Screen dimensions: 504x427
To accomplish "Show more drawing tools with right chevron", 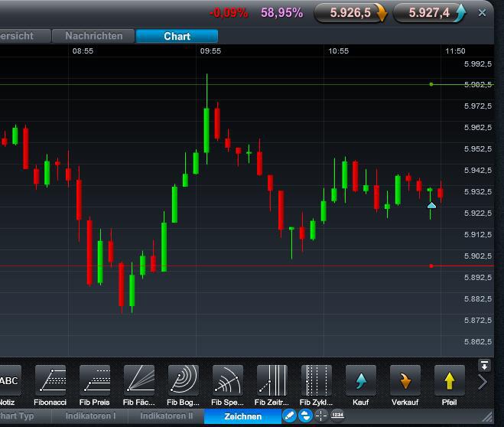I will coord(483,383).
